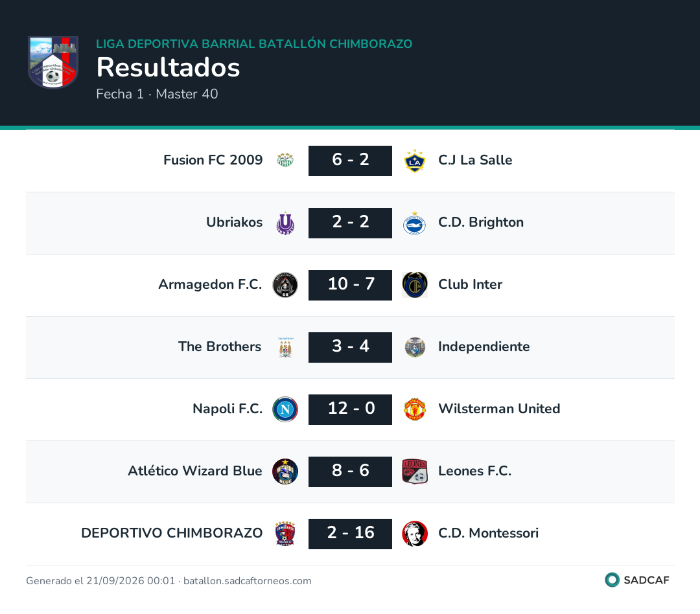The image size is (700, 614).
Task: Click Atlético Wizard Blue crest
Action: [285, 472]
